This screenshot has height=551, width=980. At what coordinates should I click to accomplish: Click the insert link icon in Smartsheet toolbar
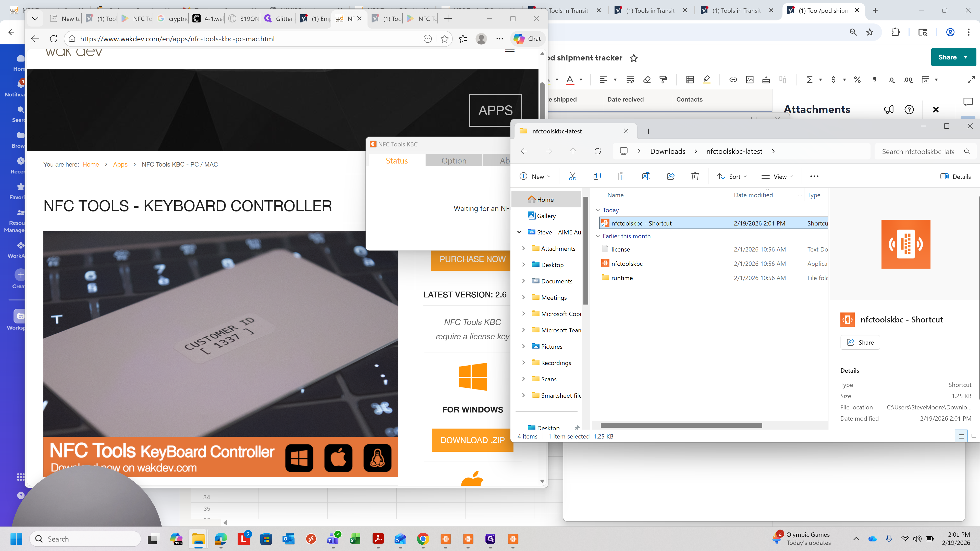coord(733,80)
